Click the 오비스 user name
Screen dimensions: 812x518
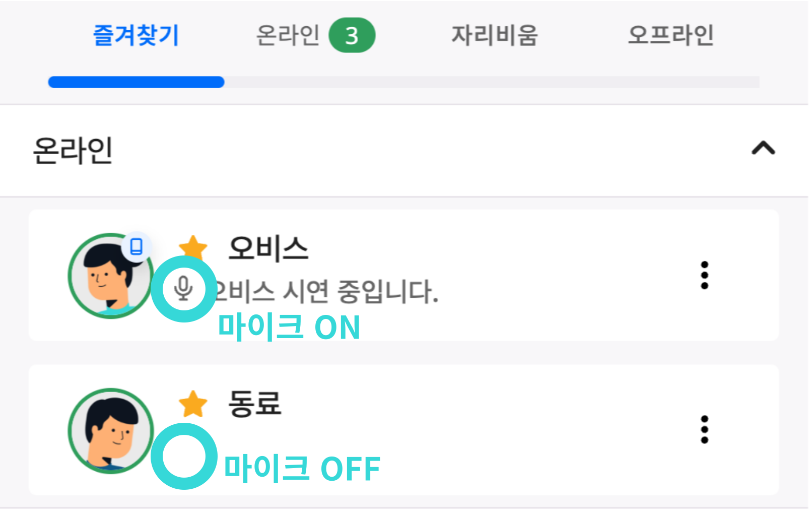268,248
